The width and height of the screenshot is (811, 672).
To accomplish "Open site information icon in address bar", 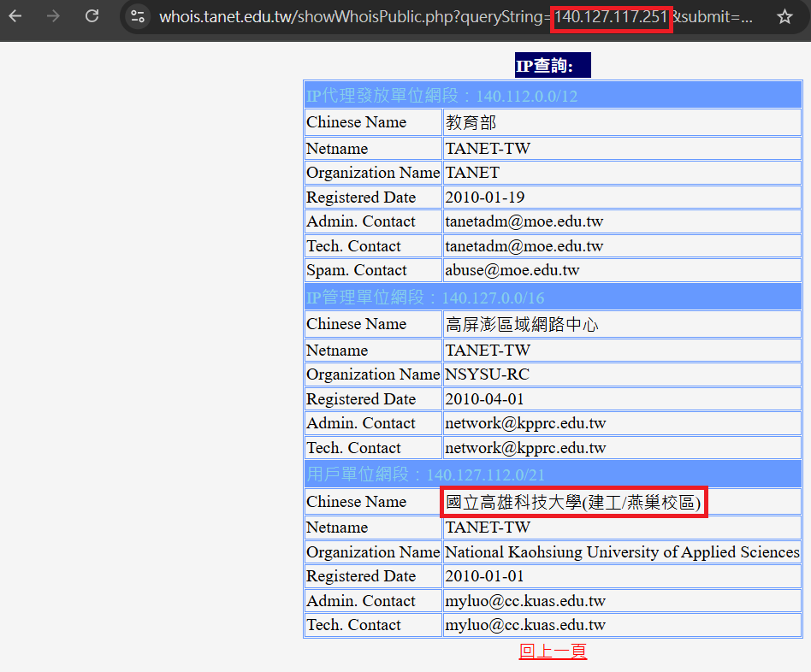I will [x=138, y=16].
